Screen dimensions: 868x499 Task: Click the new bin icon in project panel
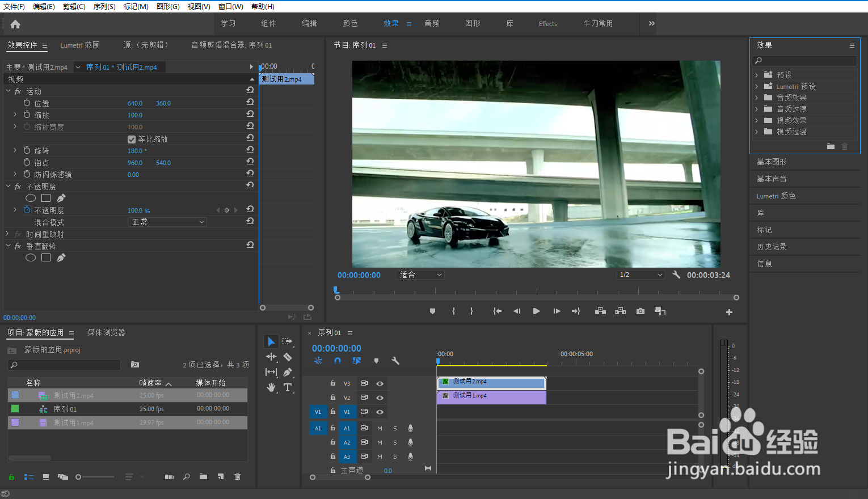203,476
